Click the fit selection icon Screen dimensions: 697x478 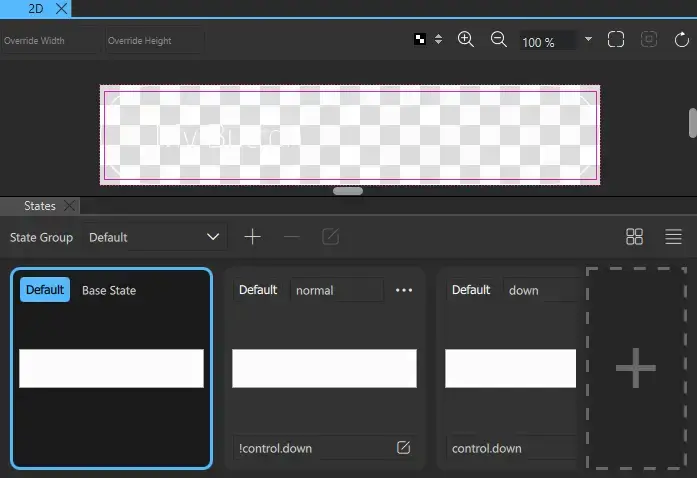pos(649,40)
